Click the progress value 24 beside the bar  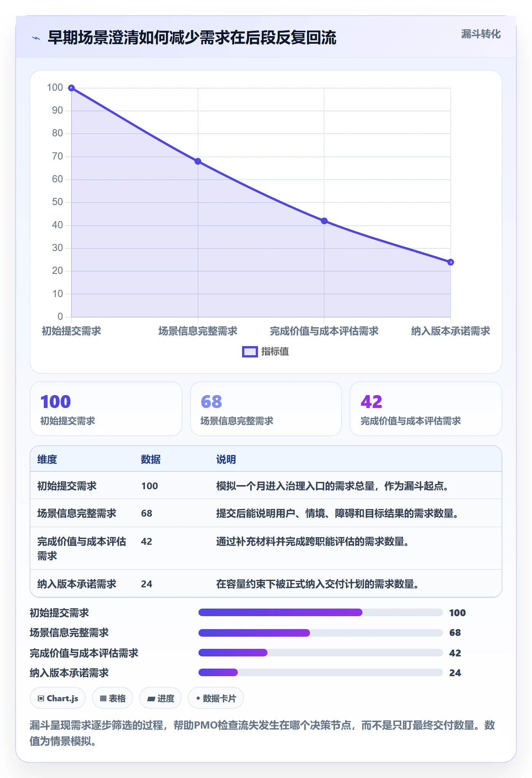(455, 673)
